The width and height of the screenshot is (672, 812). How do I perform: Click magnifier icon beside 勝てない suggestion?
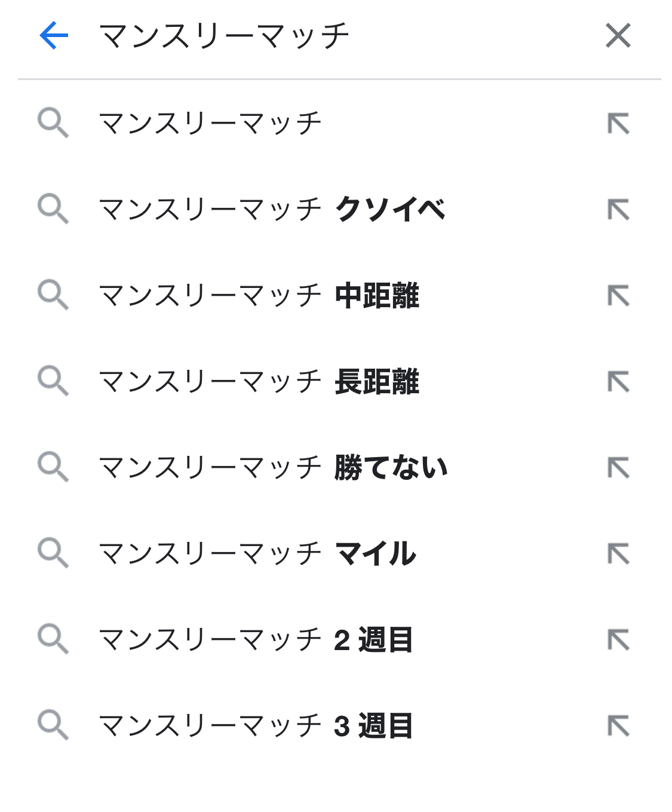[53, 467]
